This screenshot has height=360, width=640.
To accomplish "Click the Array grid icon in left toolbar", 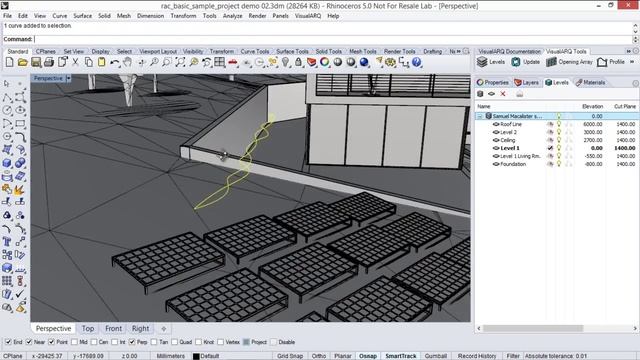I will pyautogui.click(x=7, y=281).
